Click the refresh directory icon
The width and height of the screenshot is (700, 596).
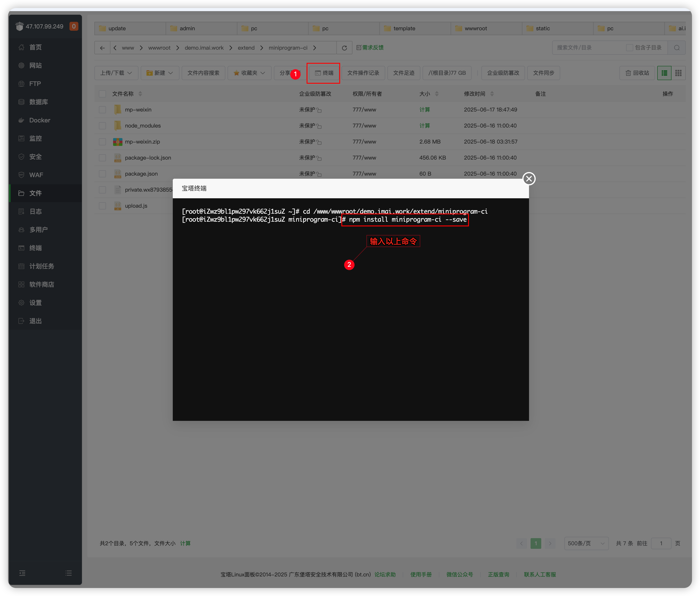344,48
